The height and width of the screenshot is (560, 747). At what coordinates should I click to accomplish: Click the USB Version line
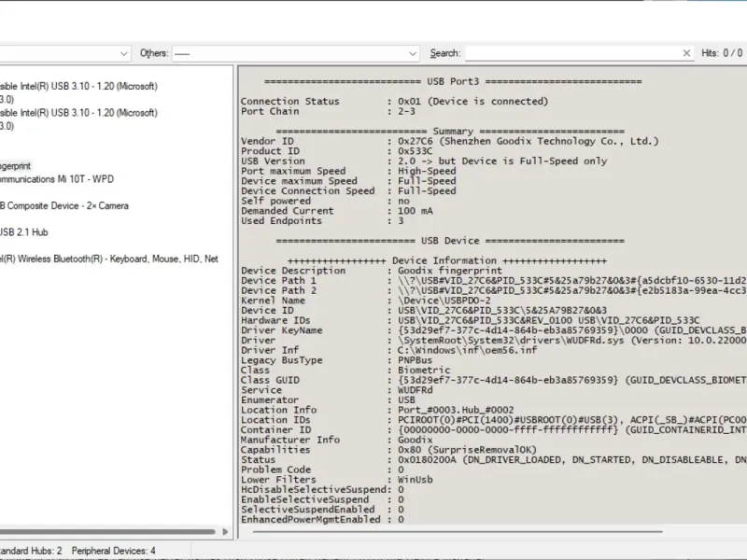(424, 161)
